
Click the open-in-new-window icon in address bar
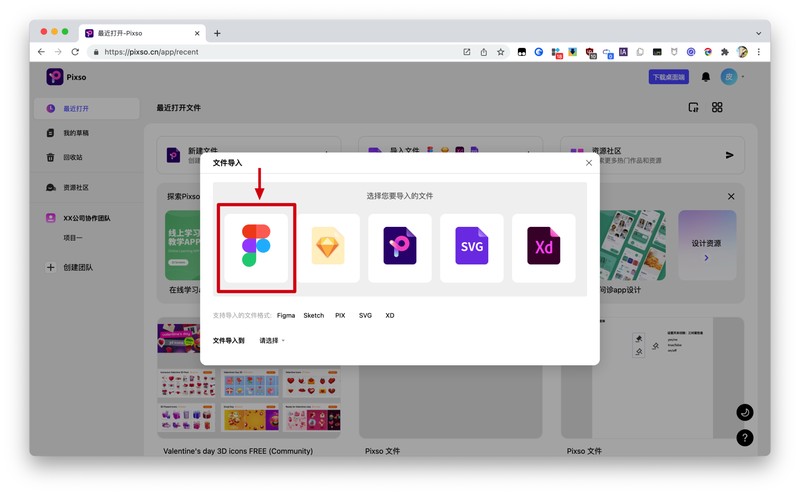[466, 52]
